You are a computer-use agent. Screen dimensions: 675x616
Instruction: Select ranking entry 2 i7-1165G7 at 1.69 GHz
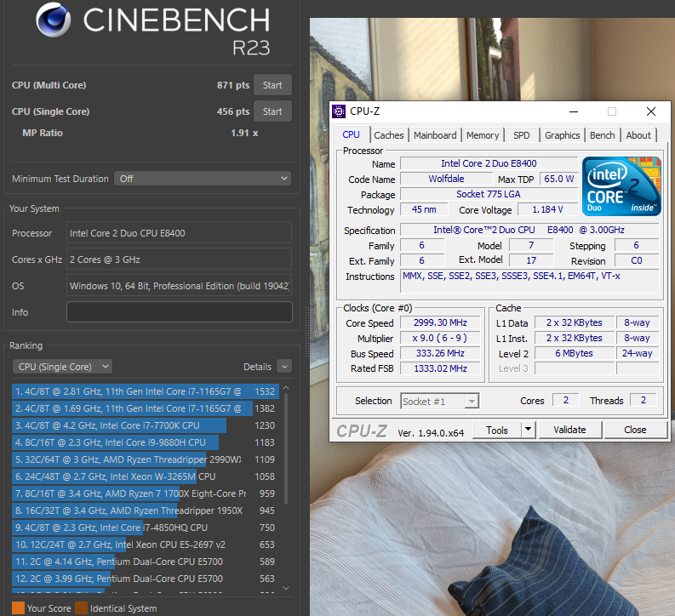(x=146, y=408)
